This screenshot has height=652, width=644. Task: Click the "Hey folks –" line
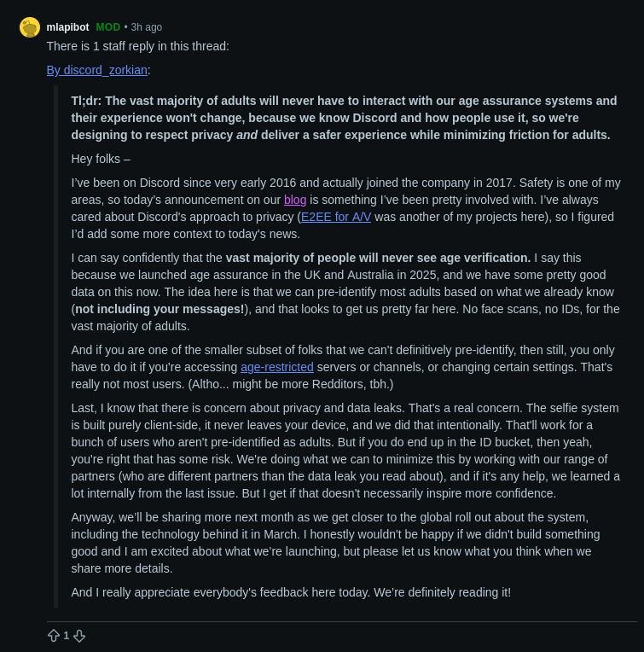click(x=101, y=159)
